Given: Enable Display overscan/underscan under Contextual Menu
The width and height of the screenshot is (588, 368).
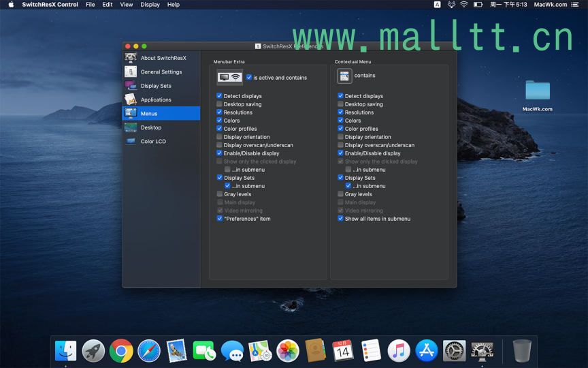Looking at the screenshot, I should click(340, 145).
